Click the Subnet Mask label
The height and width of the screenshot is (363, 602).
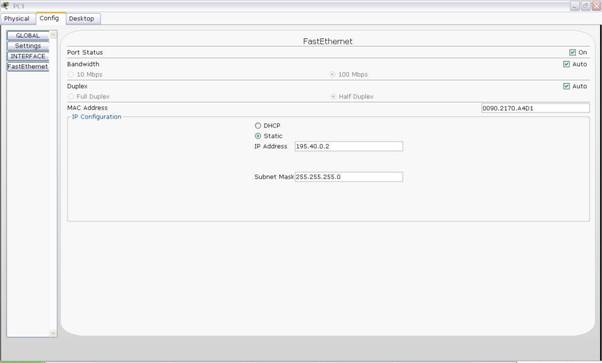click(x=274, y=177)
